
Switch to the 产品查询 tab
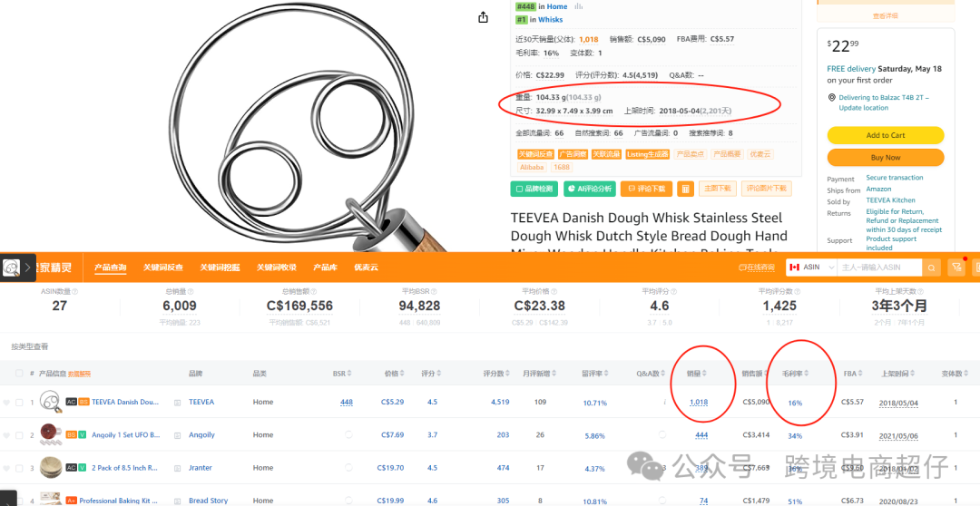click(110, 268)
